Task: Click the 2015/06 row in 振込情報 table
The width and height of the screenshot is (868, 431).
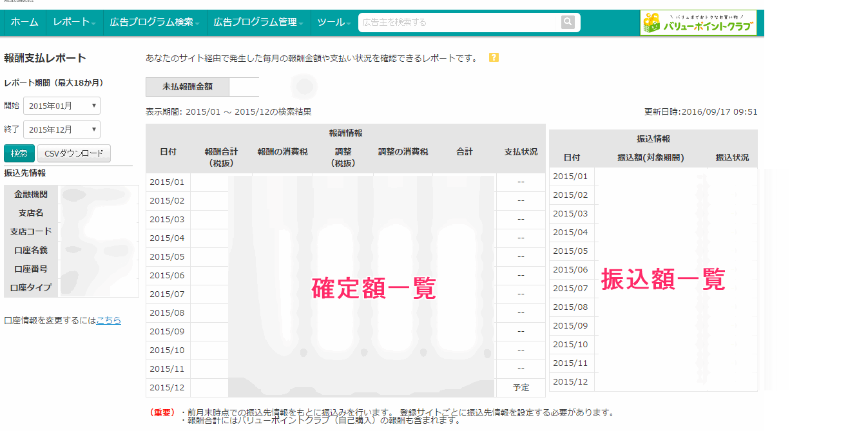Action: pyautogui.click(x=570, y=270)
